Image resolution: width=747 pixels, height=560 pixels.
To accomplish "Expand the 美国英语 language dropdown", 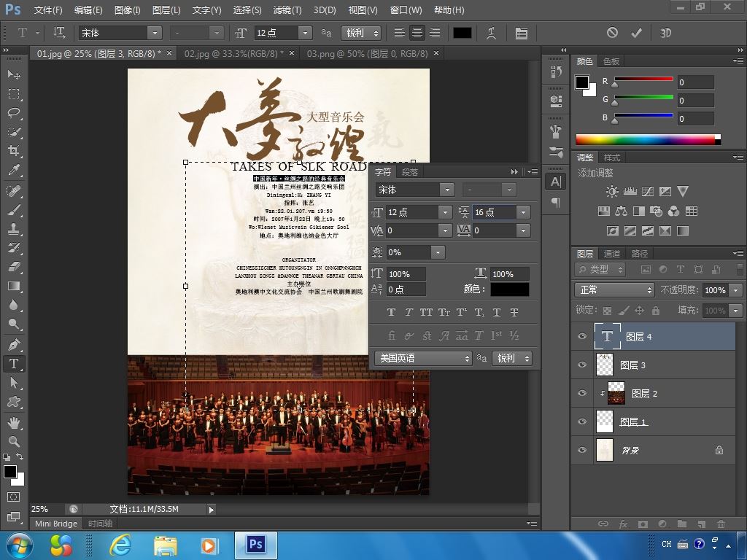I will pos(423,358).
